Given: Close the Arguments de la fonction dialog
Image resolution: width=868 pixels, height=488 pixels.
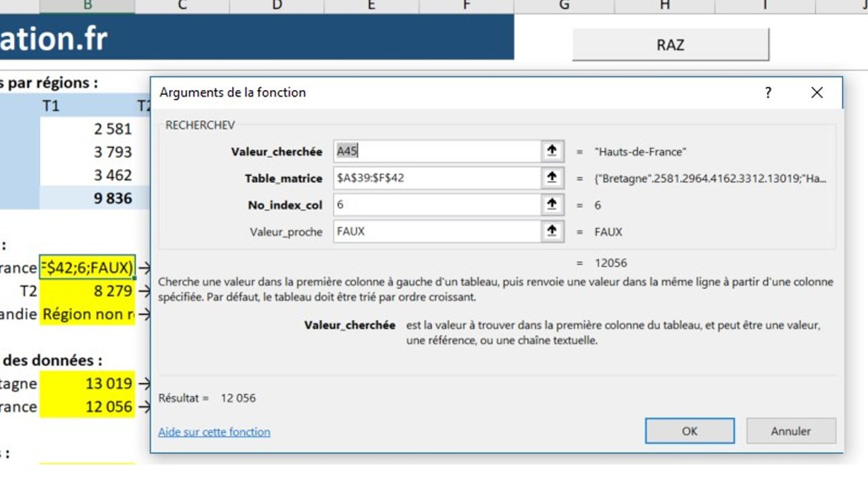Looking at the screenshot, I should tap(817, 93).
